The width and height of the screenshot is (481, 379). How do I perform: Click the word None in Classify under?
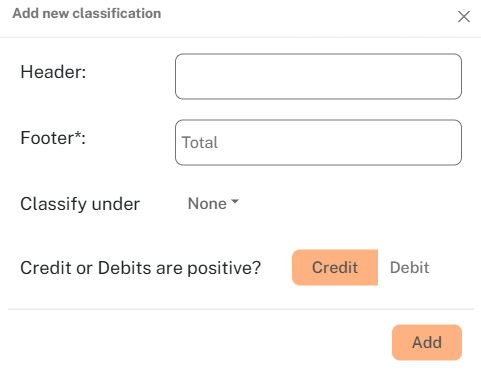coord(207,203)
